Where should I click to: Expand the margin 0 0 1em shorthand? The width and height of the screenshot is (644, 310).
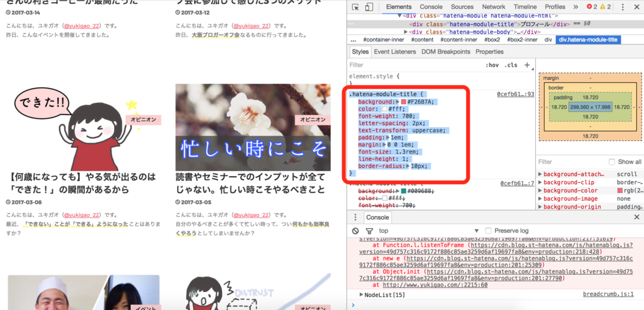[383, 145]
